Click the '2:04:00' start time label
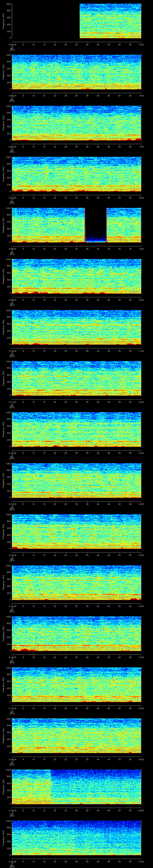 12,44
